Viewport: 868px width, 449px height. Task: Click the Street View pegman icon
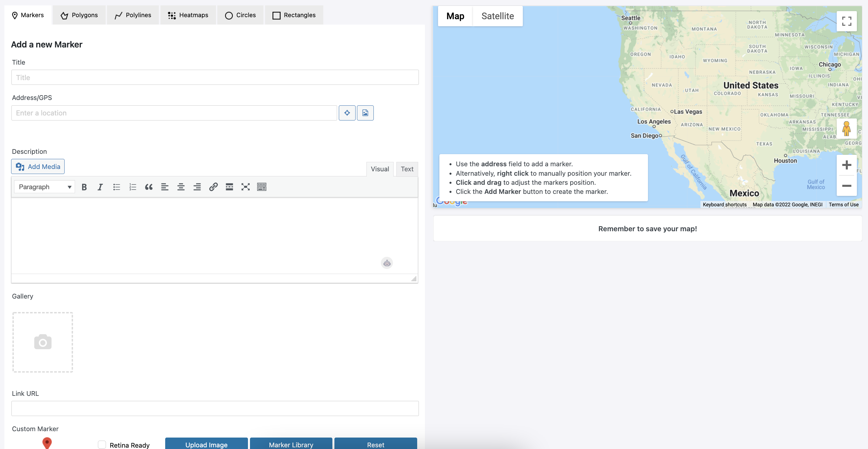tap(846, 129)
